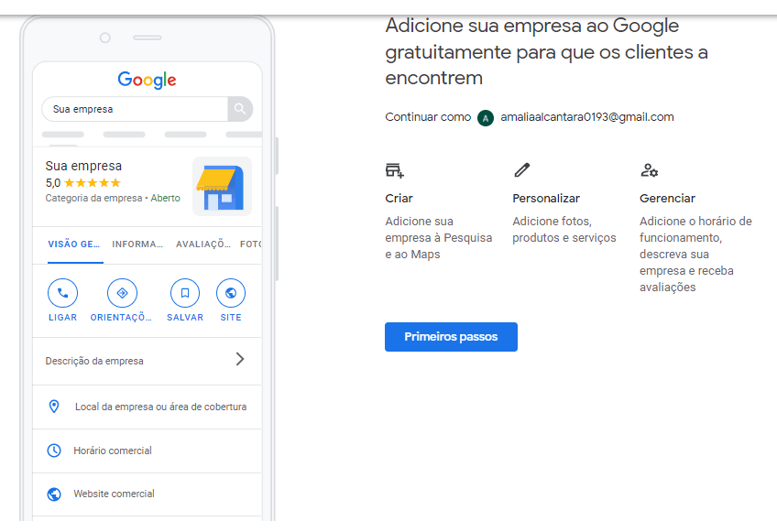Screen dimensions: 777x532
Task: Switch to the Informações tab
Action: pos(137,244)
